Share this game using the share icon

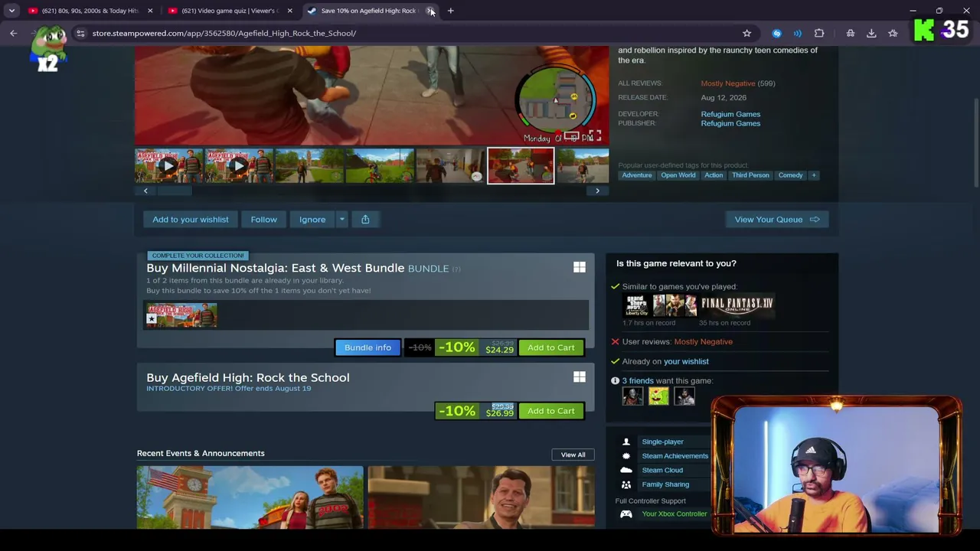(x=365, y=220)
